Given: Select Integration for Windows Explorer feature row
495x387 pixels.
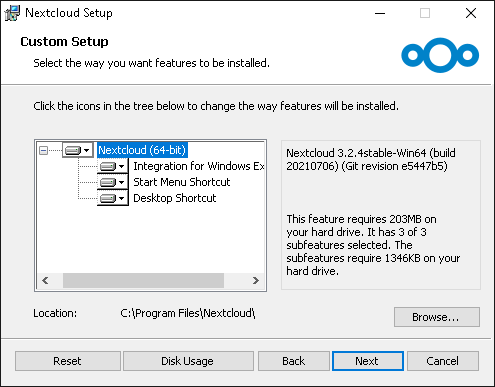Looking at the screenshot, I should pos(199,166).
